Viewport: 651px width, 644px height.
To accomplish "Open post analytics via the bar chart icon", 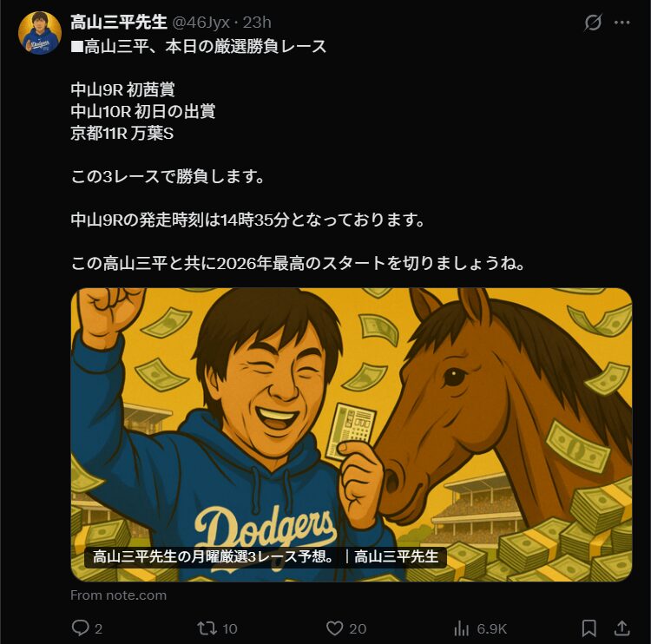I will pyautogui.click(x=462, y=628).
